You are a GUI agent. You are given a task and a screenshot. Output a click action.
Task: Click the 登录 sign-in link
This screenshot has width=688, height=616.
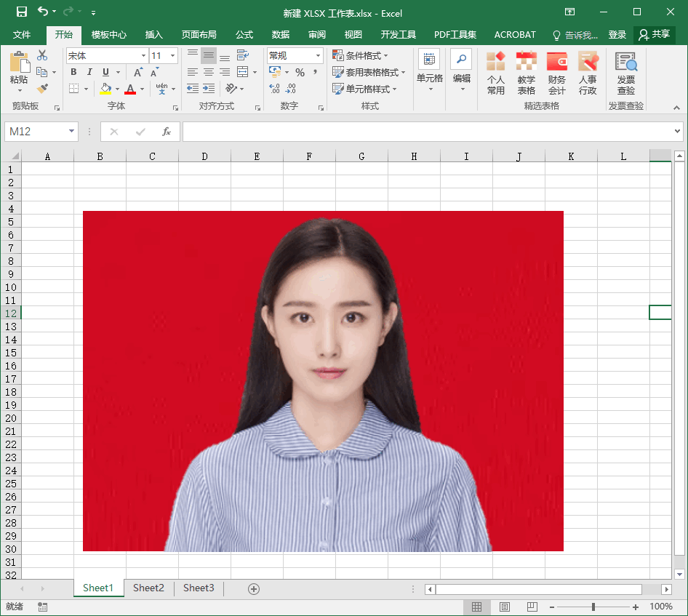coord(617,34)
